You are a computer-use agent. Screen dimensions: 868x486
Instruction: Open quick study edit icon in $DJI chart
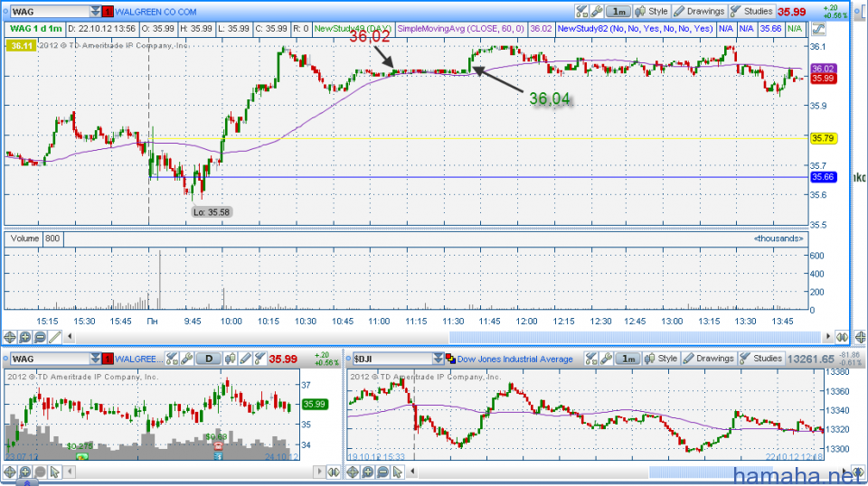pos(591,359)
